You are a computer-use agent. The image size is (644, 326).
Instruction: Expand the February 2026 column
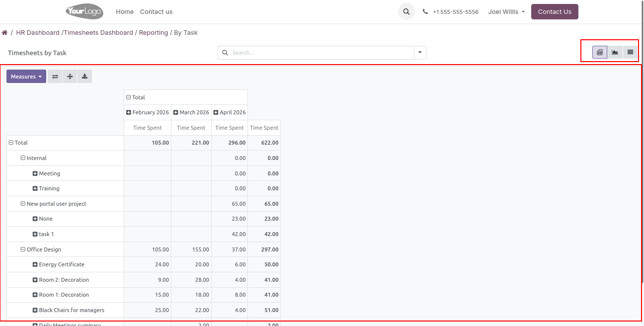tap(148, 112)
